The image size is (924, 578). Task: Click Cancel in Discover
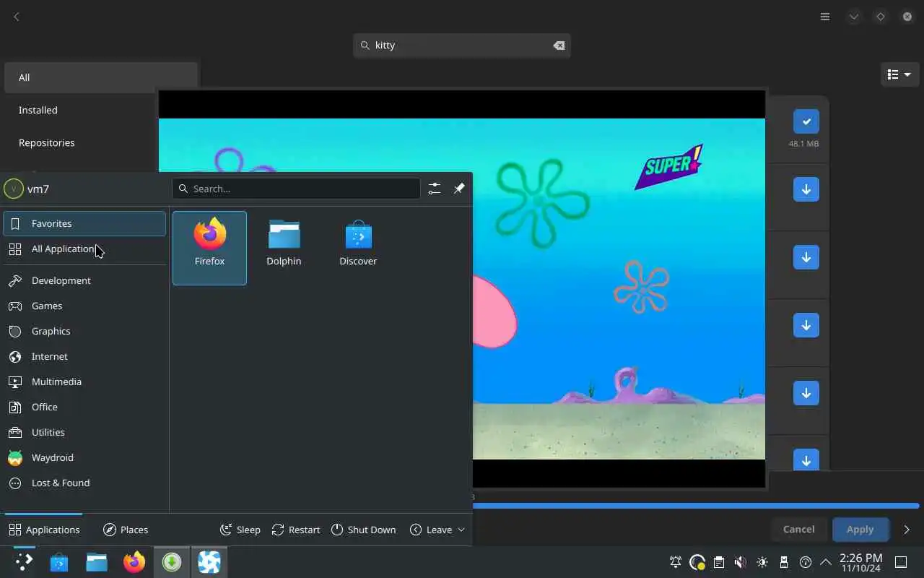click(x=799, y=530)
